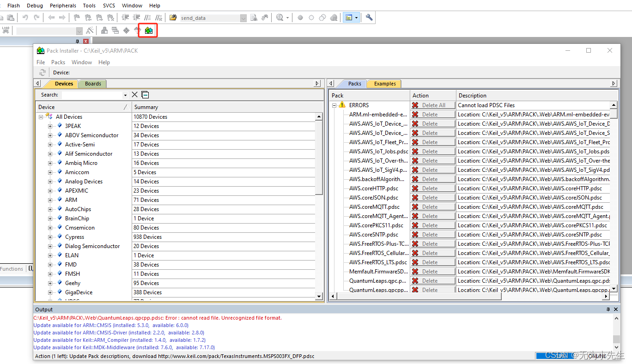Screen dimensions: 632x364
Task: Open the Configuration wrench icon
Action: (x=369, y=18)
